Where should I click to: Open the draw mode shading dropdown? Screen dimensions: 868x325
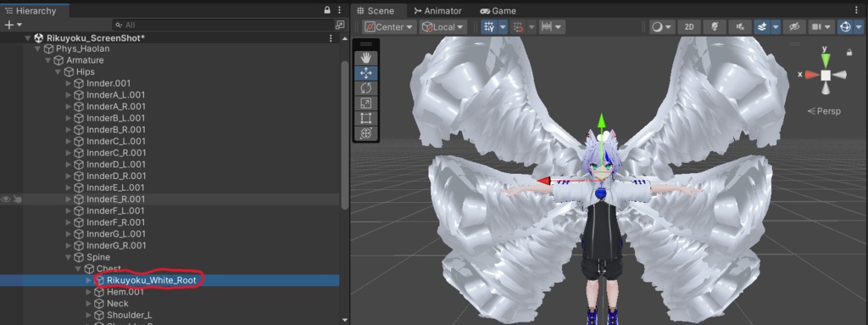coord(662,26)
